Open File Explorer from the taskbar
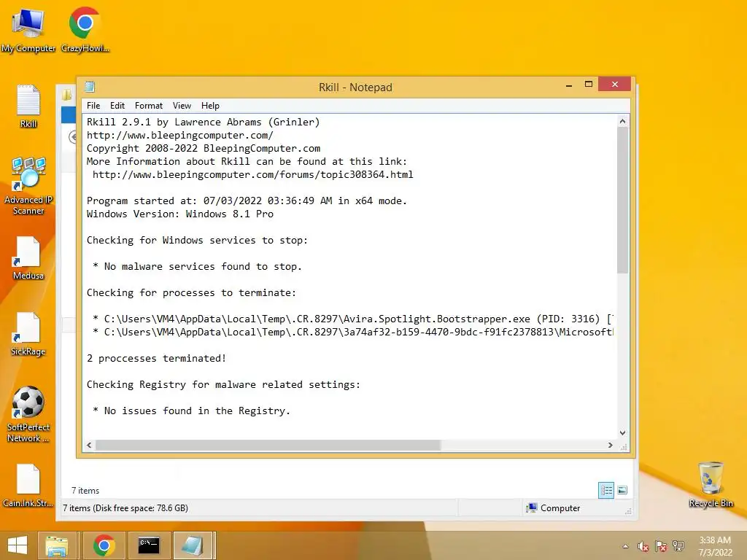The height and width of the screenshot is (560, 747). click(x=57, y=545)
